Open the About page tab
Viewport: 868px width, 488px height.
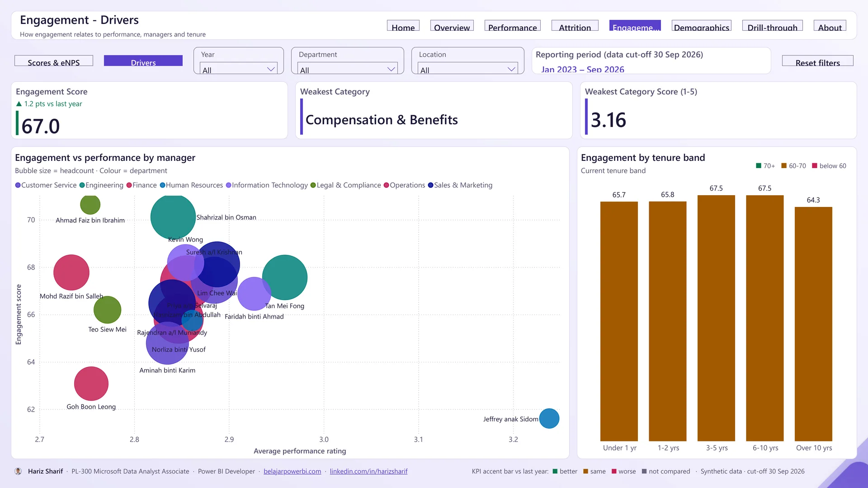[830, 26]
